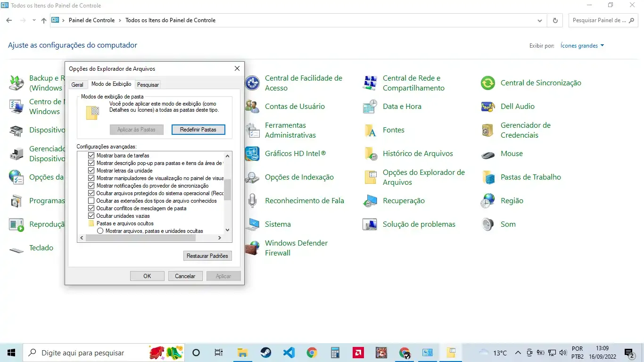Open the notification center icon
644x362 pixels.
pyautogui.click(x=629, y=353)
